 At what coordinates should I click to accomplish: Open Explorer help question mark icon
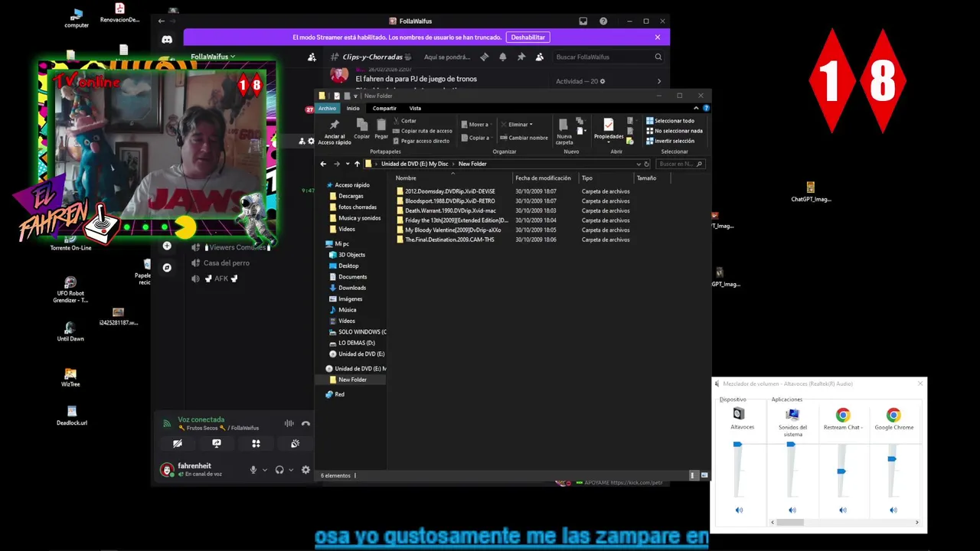click(x=706, y=108)
